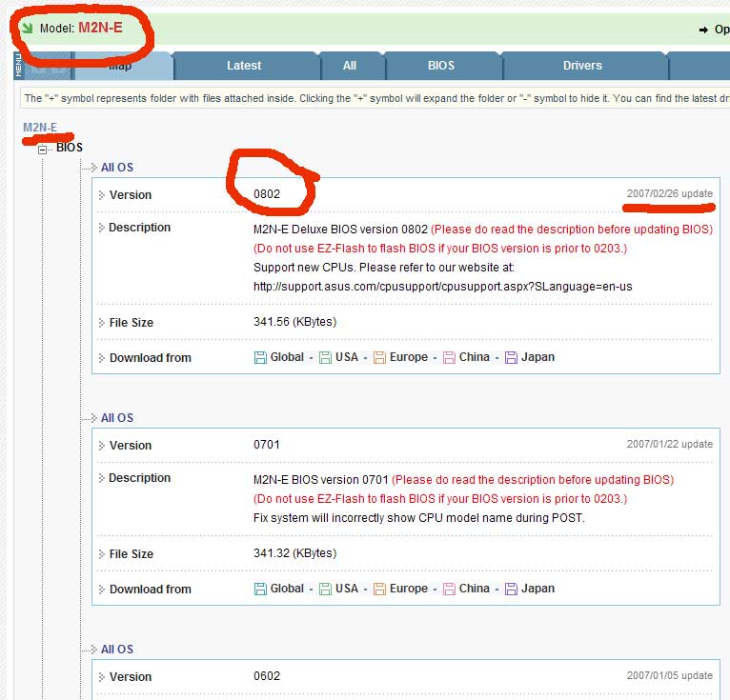Download version 0701 from Global link
This screenshot has height=700, width=730.
point(287,589)
